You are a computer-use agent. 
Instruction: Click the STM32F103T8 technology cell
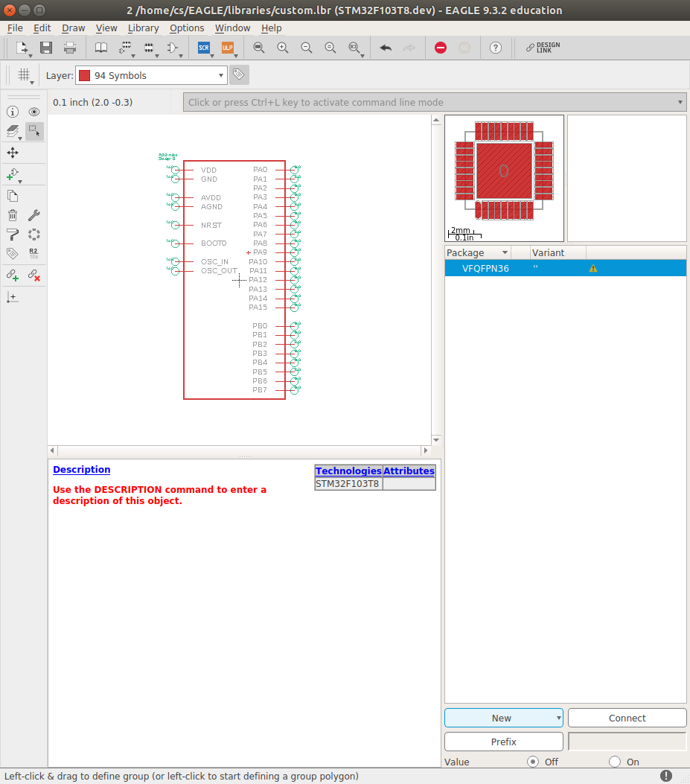coord(348,483)
